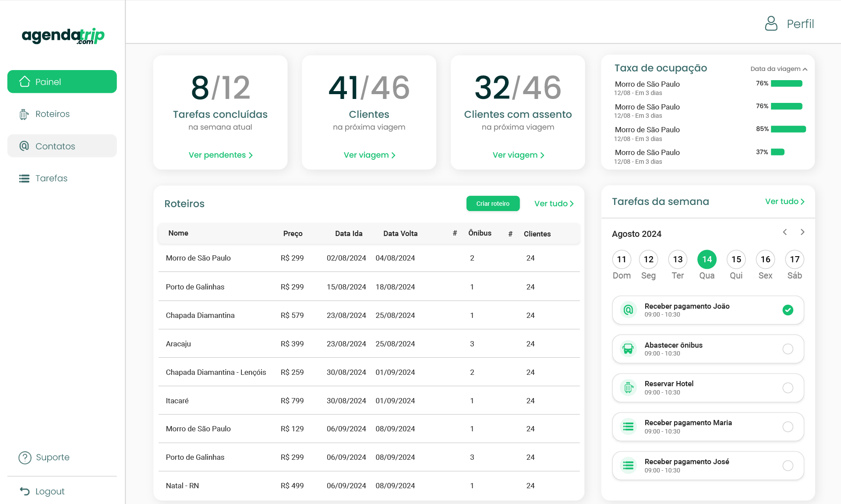Click the bus icon on Abastecer ônibus
This screenshot has width=841, height=504.
tap(628, 349)
